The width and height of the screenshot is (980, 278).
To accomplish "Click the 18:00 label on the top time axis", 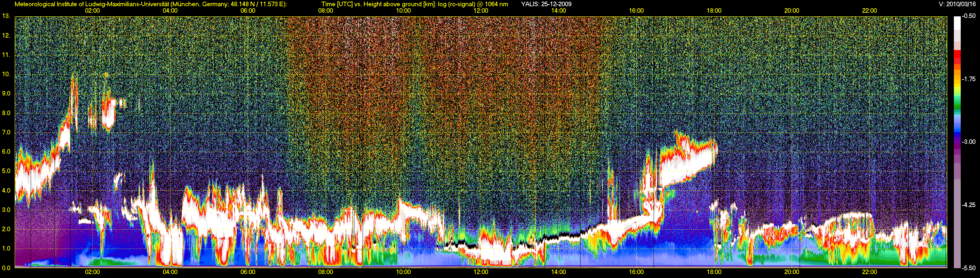I will coord(714,11).
